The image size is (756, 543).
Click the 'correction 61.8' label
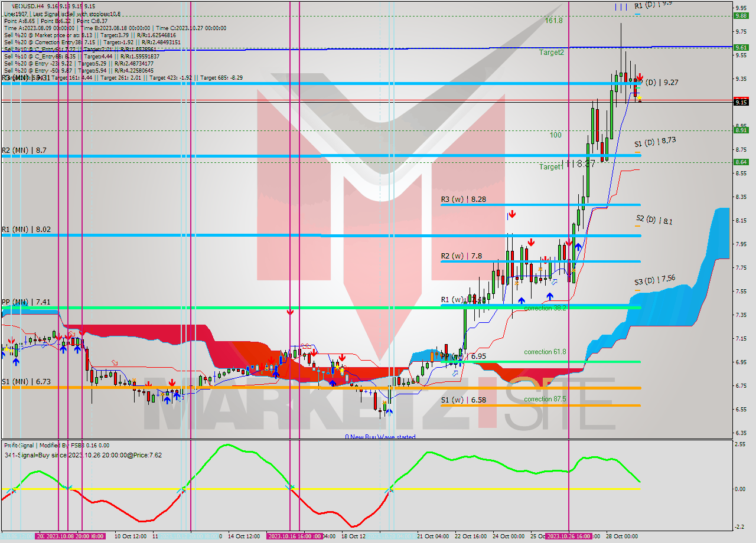545,352
